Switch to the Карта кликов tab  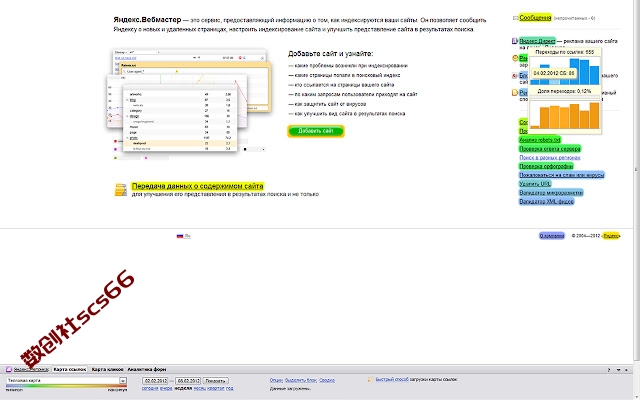[x=107, y=369]
